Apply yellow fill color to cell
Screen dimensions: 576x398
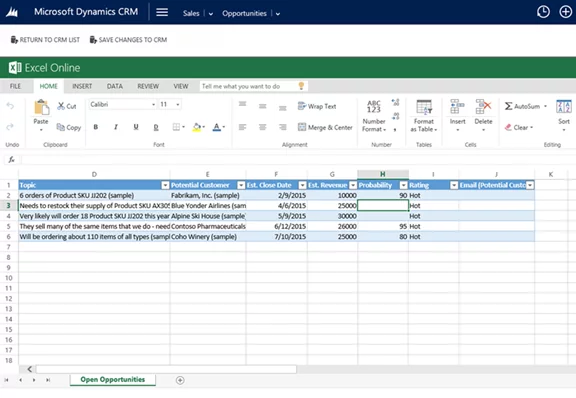197,128
